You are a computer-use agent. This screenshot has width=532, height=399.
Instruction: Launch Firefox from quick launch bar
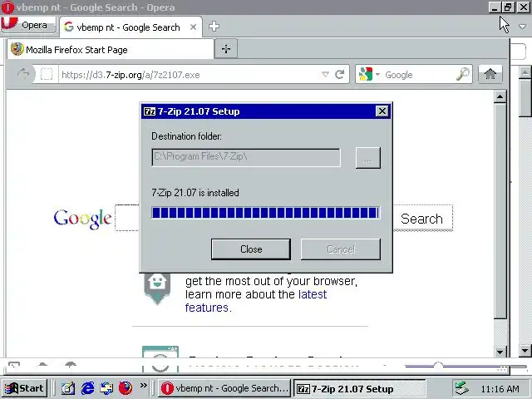pyautogui.click(x=126, y=388)
